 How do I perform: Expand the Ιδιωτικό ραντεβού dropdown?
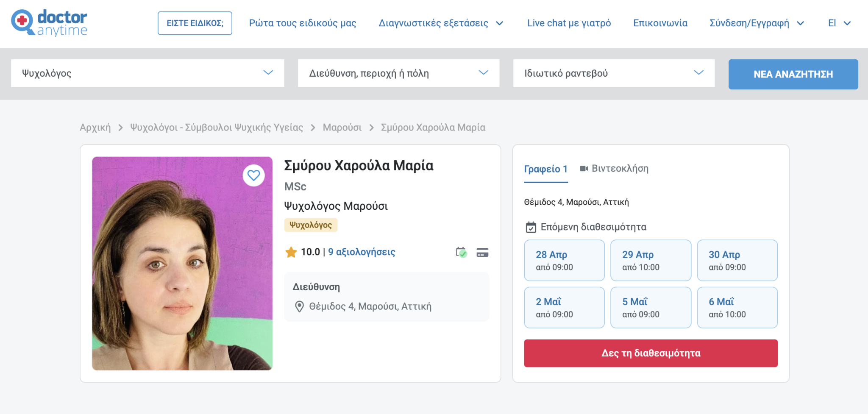[x=614, y=73]
